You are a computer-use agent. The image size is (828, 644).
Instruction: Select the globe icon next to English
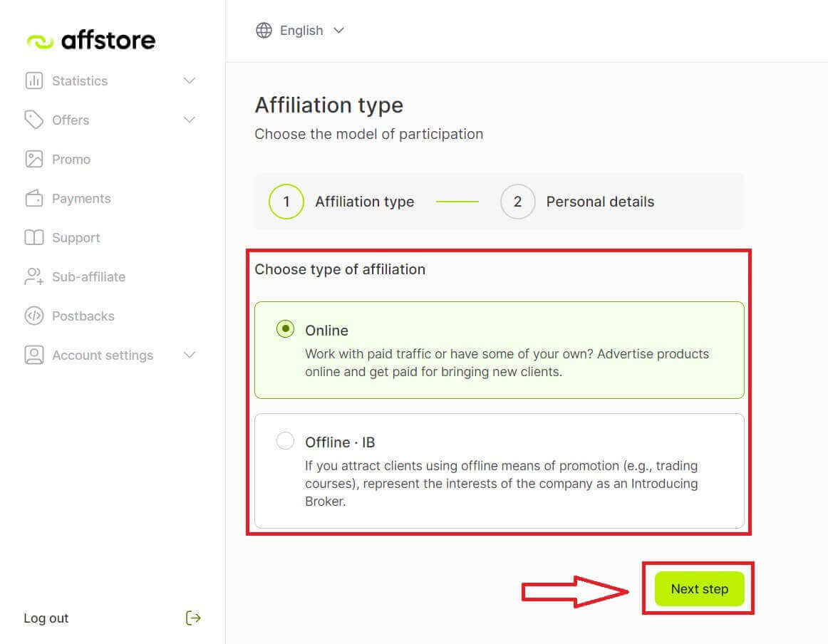tap(264, 30)
